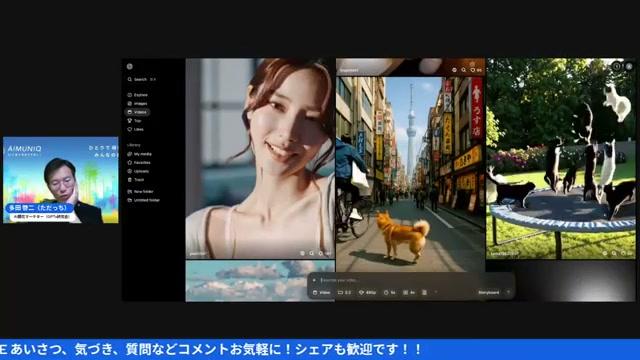Open the Untitled folder in the sidebar

tap(144, 200)
